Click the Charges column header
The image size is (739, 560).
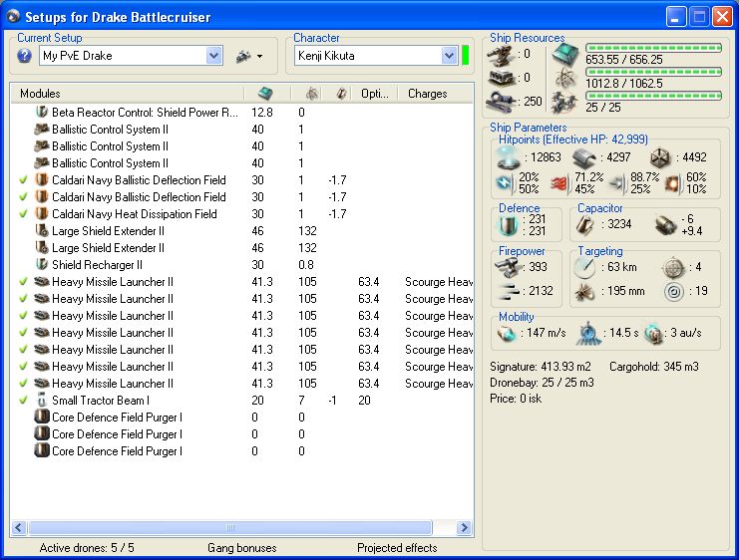click(x=427, y=94)
